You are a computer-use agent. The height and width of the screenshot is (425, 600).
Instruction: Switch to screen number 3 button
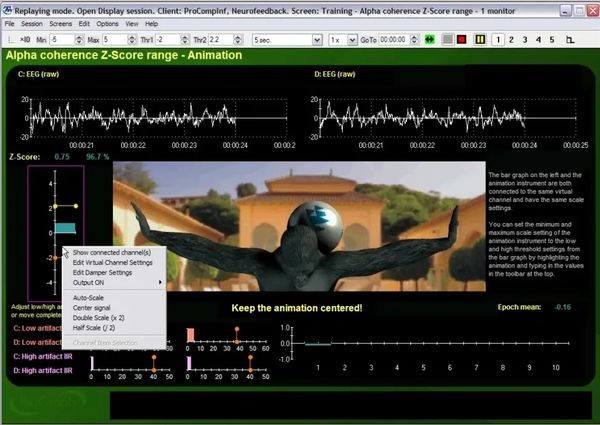click(x=527, y=39)
